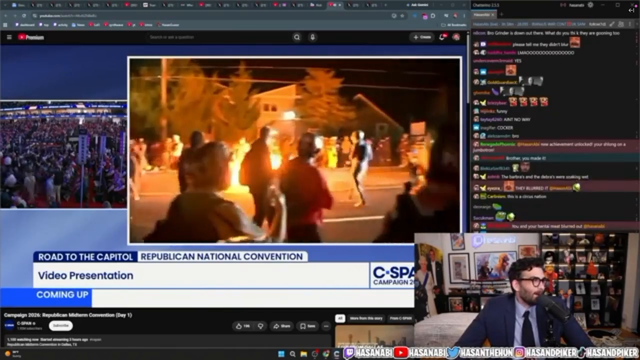The width and height of the screenshot is (640, 360).
Task: Open taskbar weather widget
Action: coord(12,354)
